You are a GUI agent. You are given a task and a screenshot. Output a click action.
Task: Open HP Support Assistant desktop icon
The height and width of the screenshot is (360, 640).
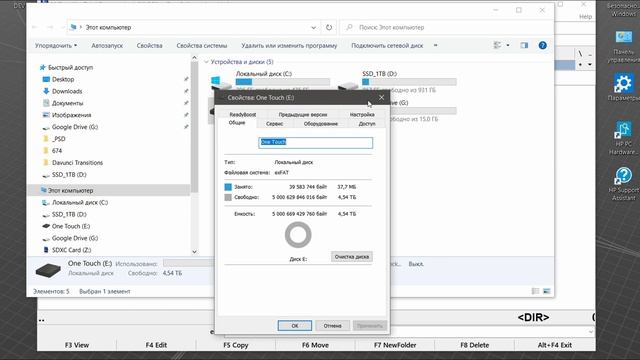(623, 184)
